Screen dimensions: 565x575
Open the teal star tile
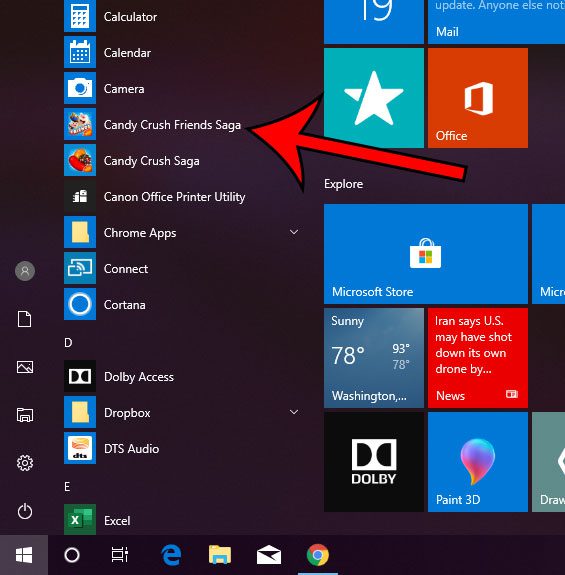click(374, 98)
